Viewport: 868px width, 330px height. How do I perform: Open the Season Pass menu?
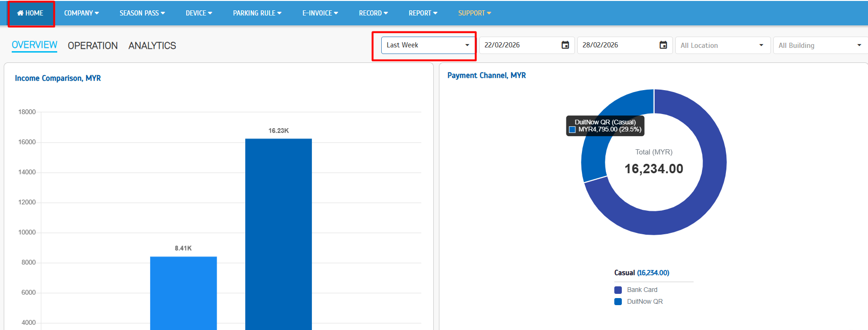pos(142,13)
